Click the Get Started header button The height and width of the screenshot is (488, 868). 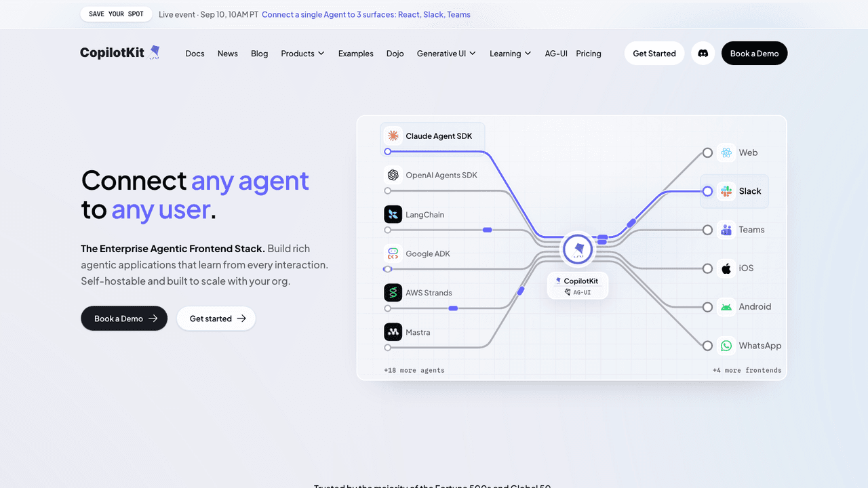[654, 53]
